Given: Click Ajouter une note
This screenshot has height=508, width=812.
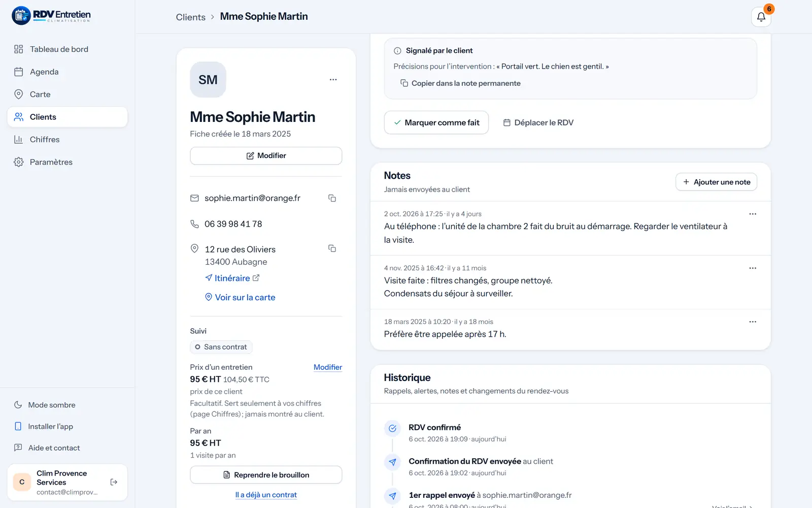Looking at the screenshot, I should (716, 182).
